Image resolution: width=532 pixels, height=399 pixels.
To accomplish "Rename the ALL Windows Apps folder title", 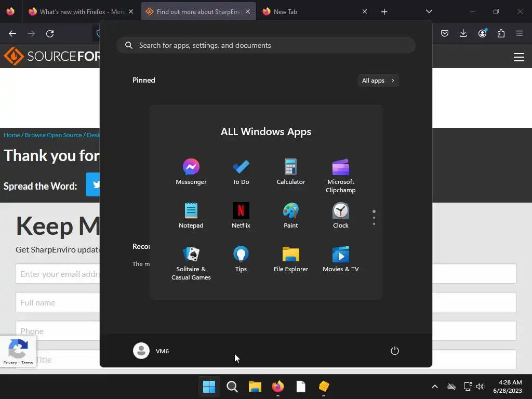I will tap(266, 131).
